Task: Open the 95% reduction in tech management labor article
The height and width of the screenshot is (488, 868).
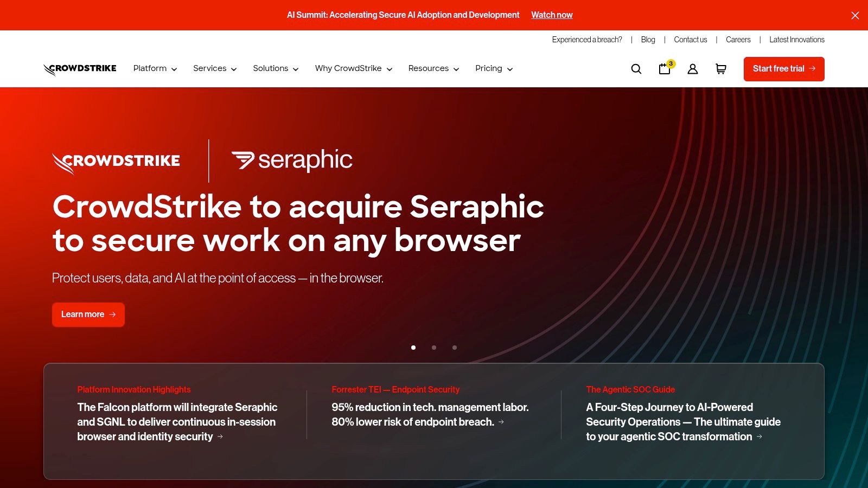Action: [x=430, y=414]
